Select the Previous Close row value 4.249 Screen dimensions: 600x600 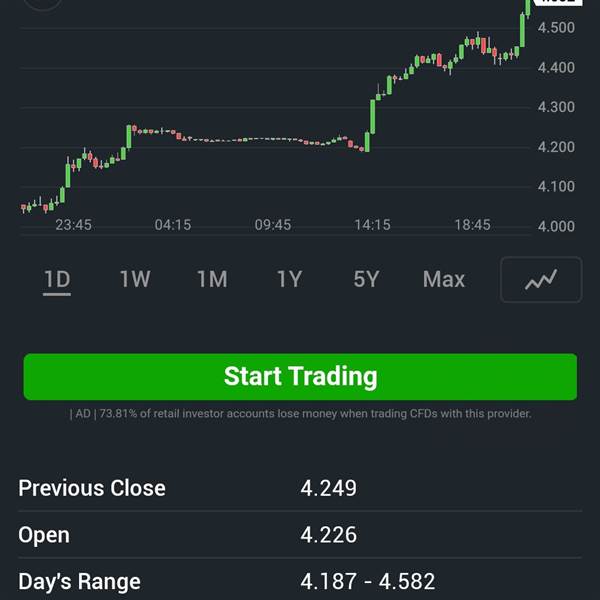[x=328, y=488]
